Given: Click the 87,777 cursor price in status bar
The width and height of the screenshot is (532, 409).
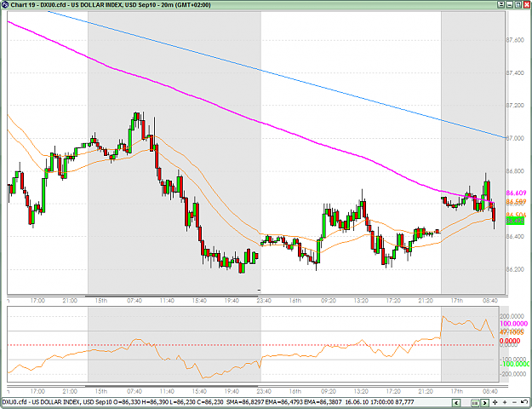Looking at the screenshot, I should [404, 402].
